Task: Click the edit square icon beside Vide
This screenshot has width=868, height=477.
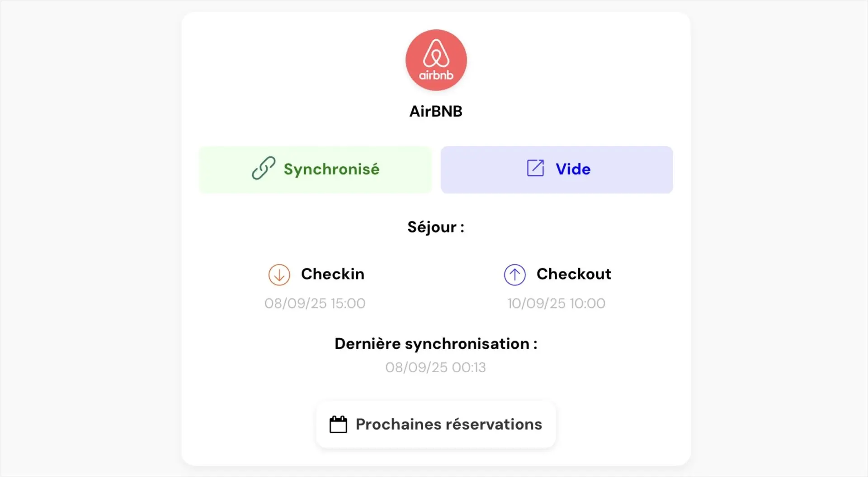Action: [535, 168]
